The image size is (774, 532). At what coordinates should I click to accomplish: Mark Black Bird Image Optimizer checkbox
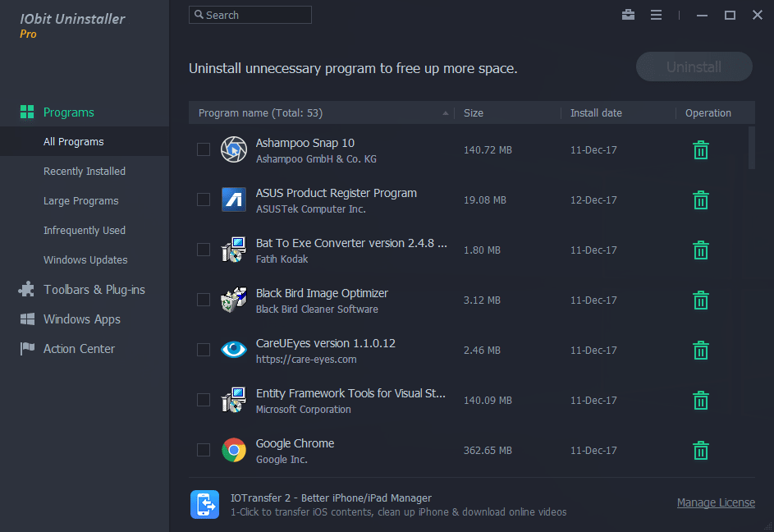pos(204,300)
